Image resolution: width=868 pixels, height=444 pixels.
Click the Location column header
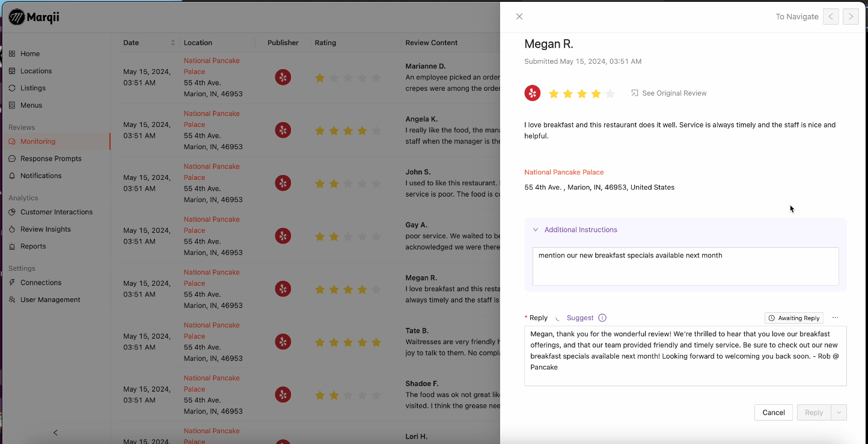[198, 43]
